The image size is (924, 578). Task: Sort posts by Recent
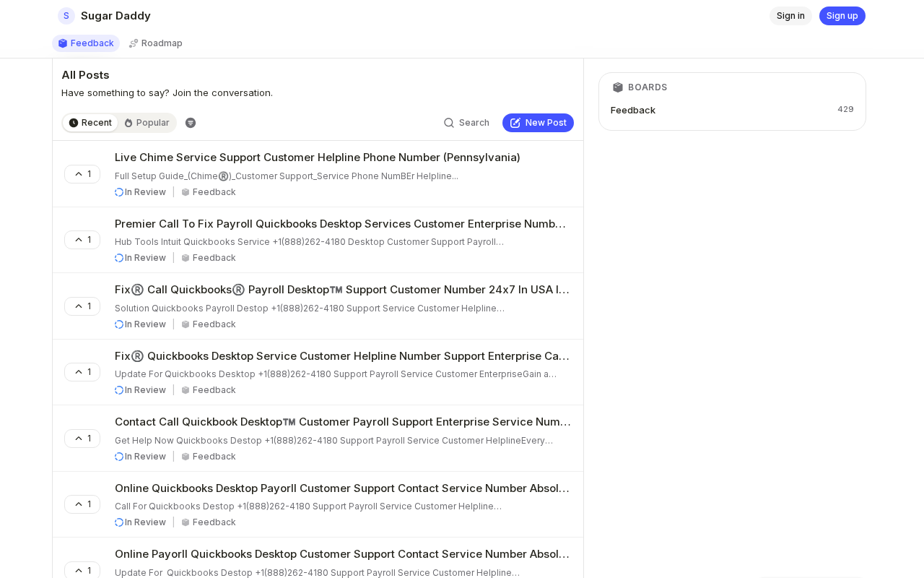coord(90,123)
